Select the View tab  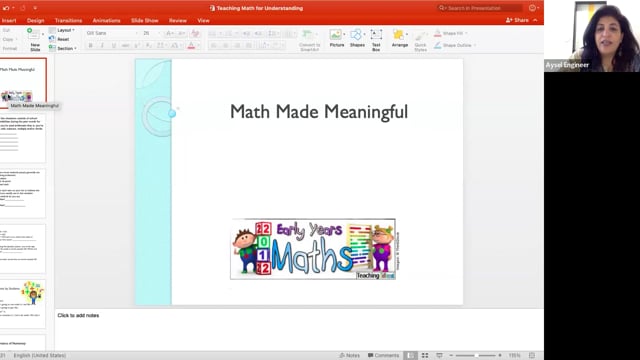(203, 20)
